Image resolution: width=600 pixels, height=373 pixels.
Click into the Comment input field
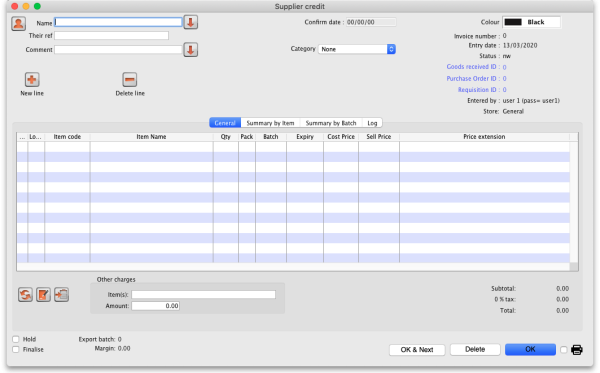point(118,49)
